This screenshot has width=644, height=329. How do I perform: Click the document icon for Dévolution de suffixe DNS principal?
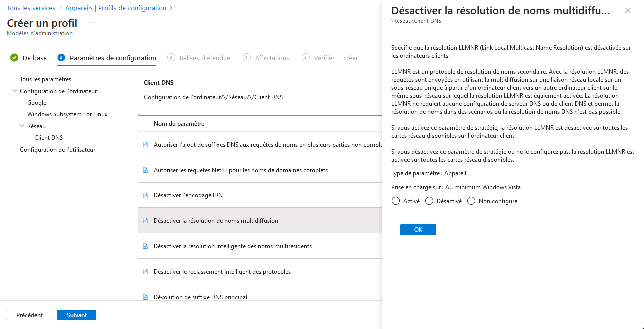point(146,297)
